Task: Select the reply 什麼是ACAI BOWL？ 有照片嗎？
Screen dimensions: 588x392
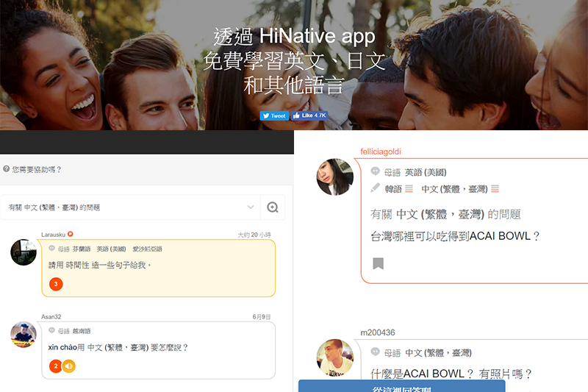Action: coord(451,374)
